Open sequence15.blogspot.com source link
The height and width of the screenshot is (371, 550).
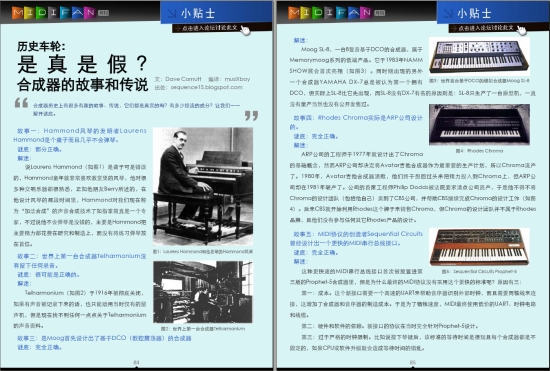point(207,87)
